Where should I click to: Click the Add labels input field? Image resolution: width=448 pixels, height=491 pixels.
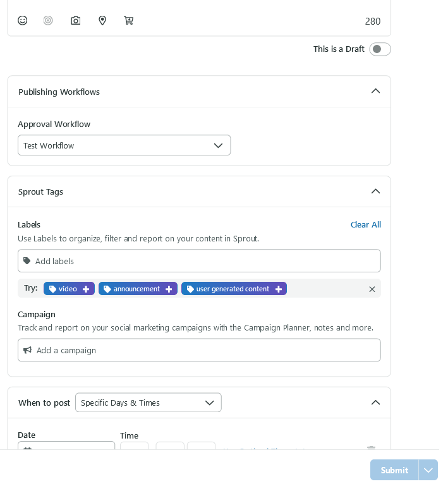[x=199, y=261]
